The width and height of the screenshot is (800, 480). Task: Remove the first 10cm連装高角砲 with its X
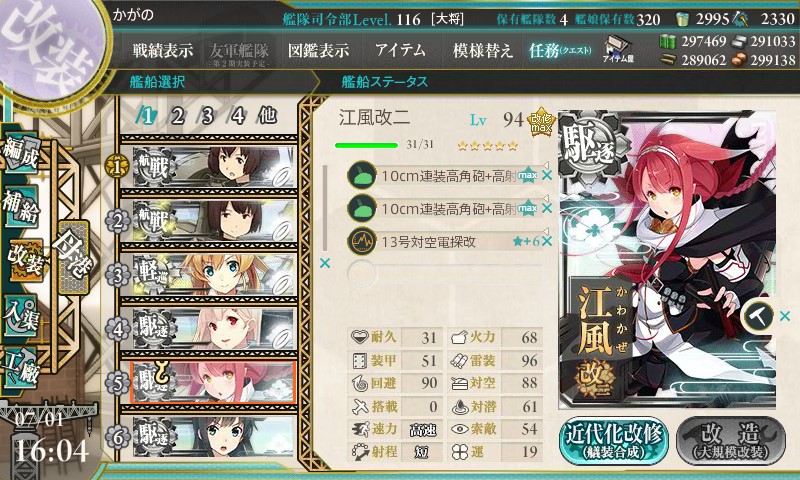point(547,175)
